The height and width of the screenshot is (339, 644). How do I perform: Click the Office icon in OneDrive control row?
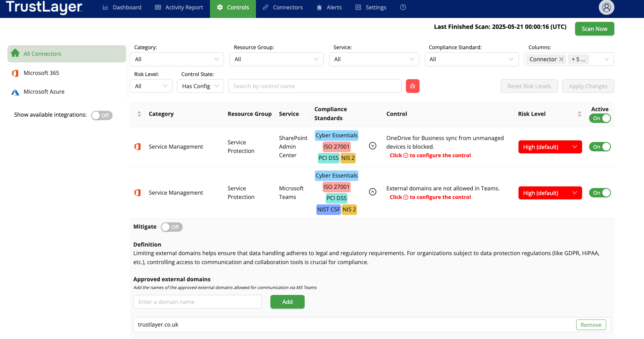tap(138, 147)
